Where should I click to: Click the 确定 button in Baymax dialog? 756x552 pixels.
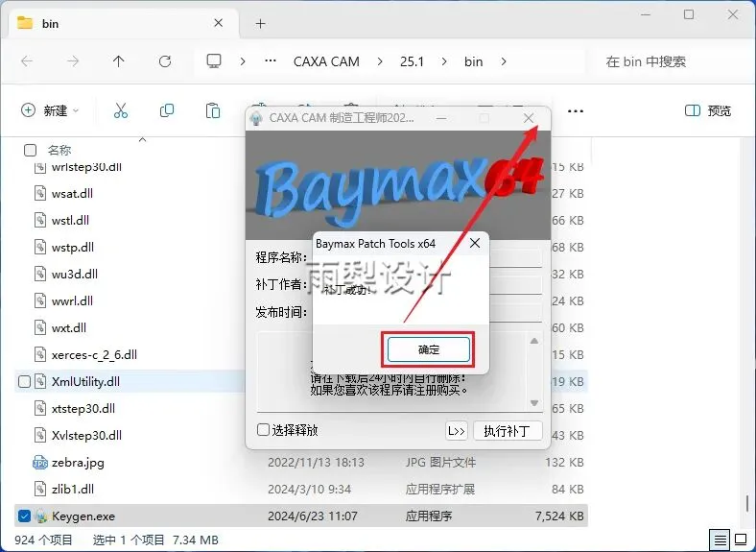coord(428,349)
